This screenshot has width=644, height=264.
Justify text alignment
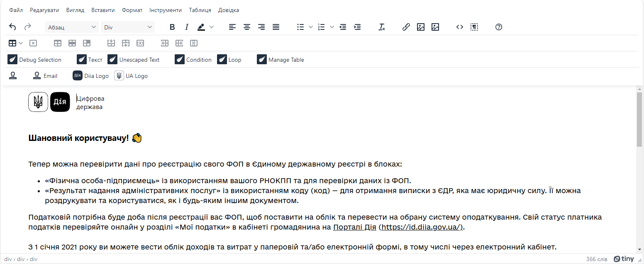coord(276,27)
